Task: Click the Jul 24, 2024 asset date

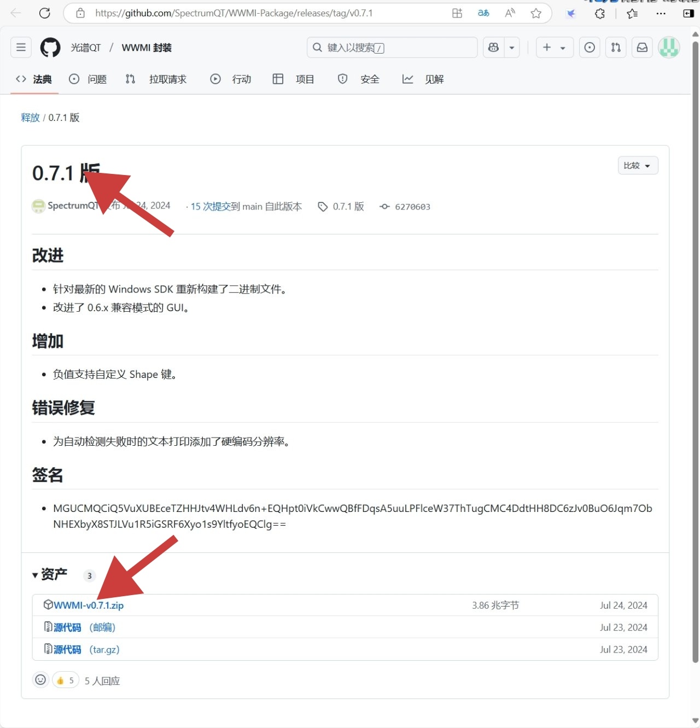Action: coord(623,605)
